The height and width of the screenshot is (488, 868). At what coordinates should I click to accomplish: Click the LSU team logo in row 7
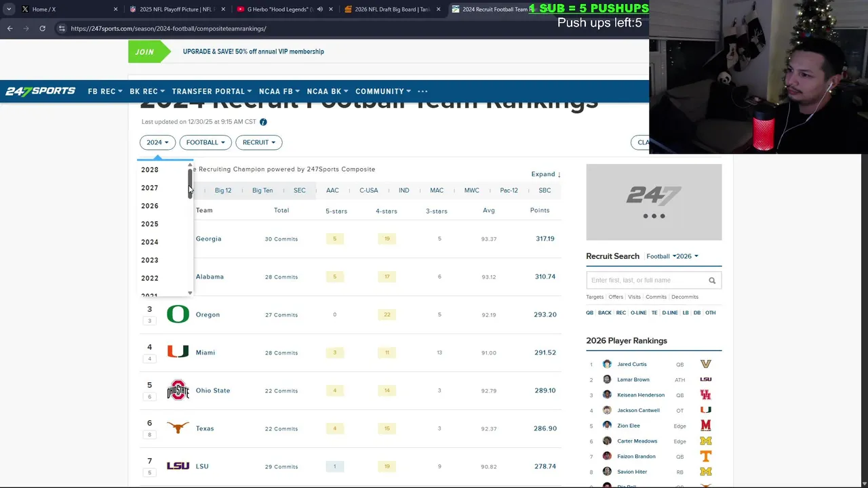[178, 466]
